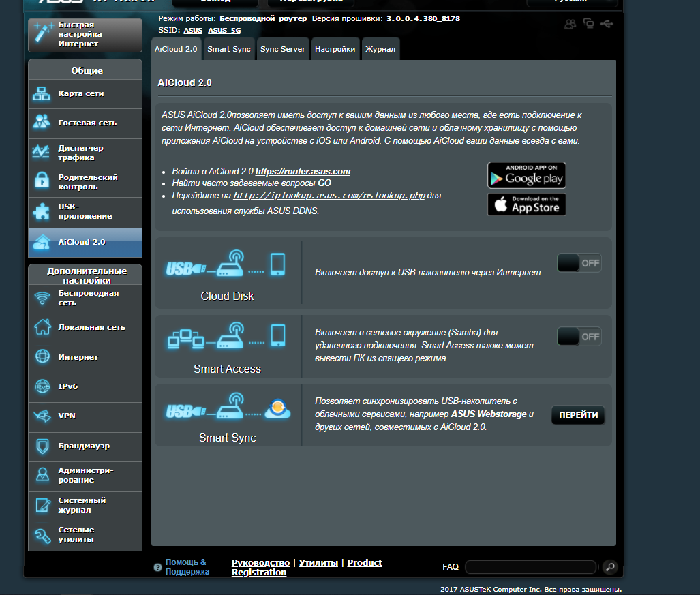Click the FAQ search input field
Image resolution: width=700 pixels, height=595 pixels.
pos(530,567)
